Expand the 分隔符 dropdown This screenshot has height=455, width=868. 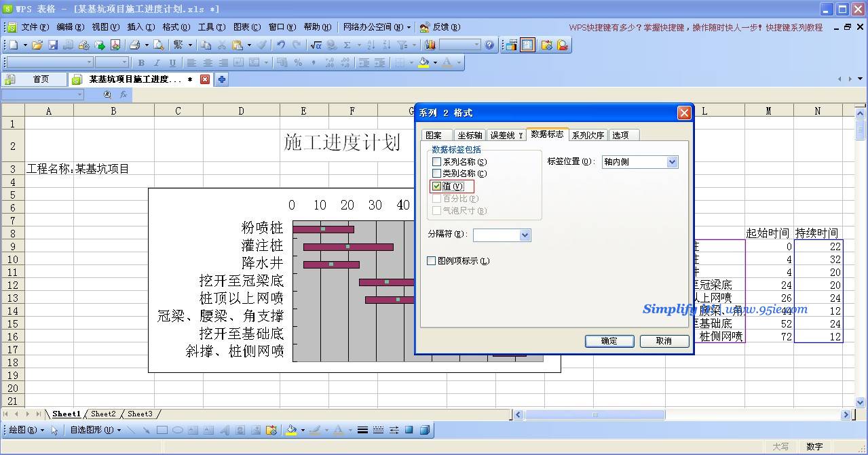coord(524,235)
